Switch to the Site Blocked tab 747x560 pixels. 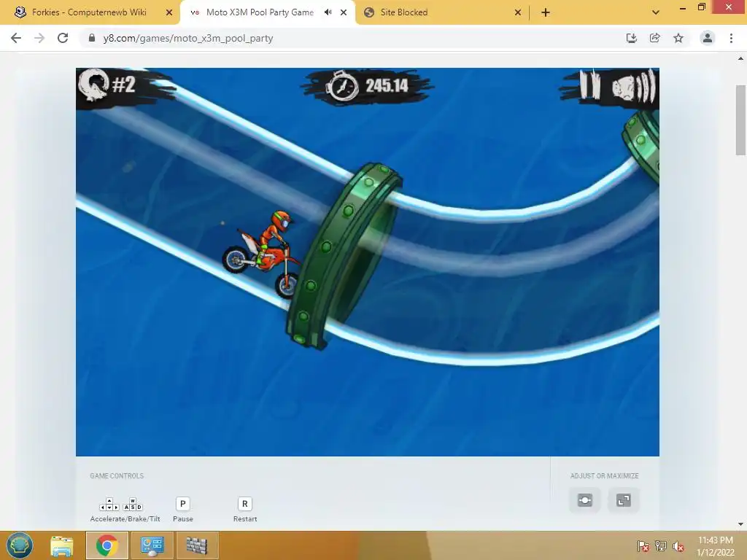pos(404,12)
